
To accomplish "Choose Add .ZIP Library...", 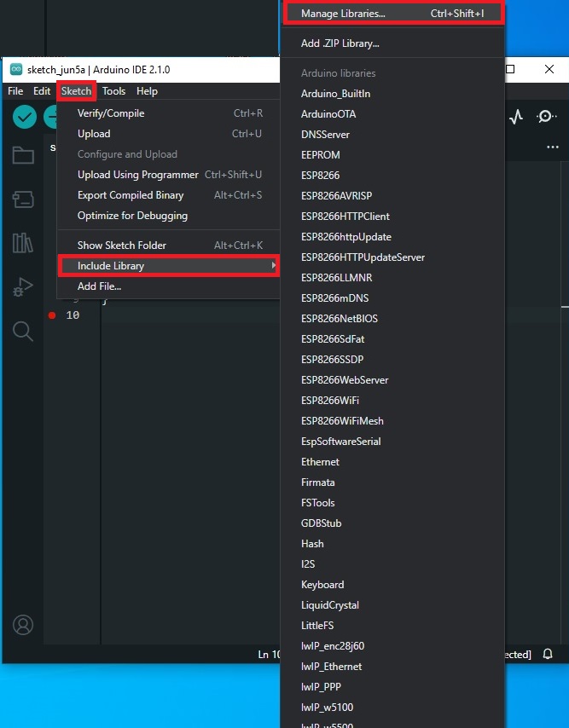I will pyautogui.click(x=393, y=43).
